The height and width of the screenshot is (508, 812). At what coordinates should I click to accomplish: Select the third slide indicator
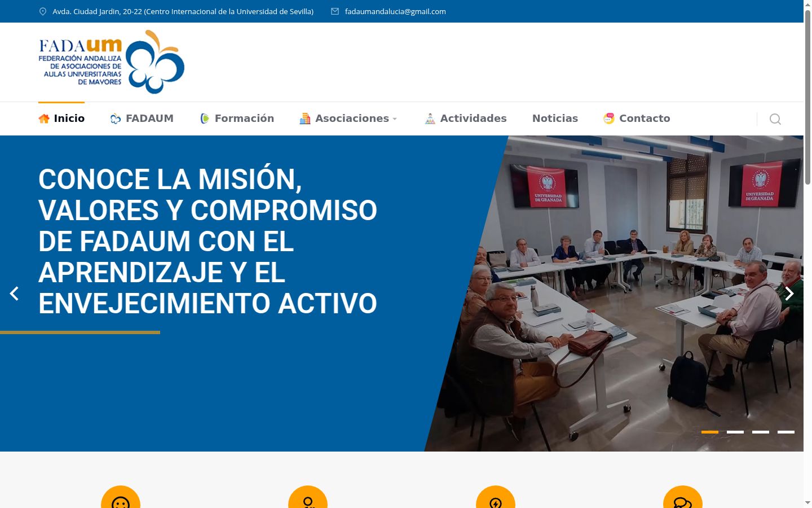[761, 432]
